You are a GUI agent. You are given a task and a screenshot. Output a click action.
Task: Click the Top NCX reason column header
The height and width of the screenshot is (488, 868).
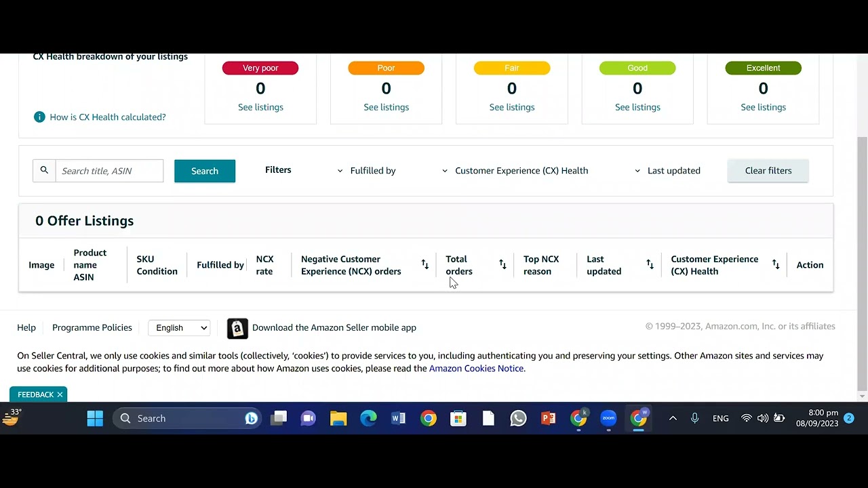(541, 265)
